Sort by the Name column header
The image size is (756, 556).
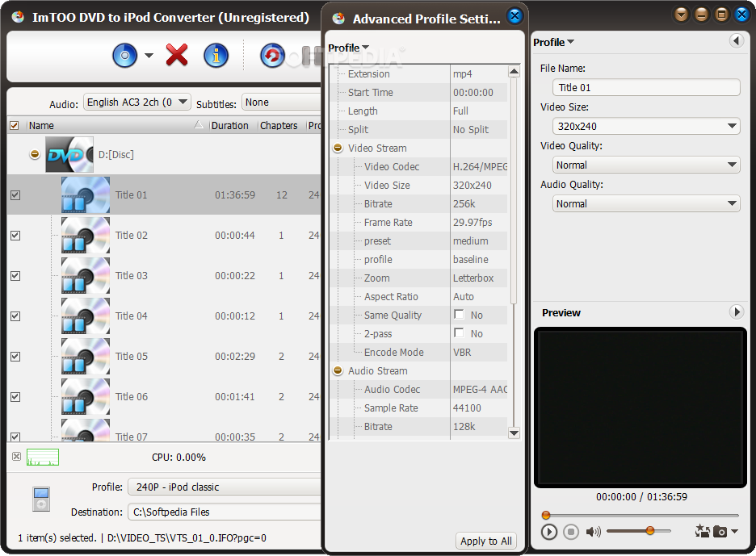pyautogui.click(x=117, y=126)
